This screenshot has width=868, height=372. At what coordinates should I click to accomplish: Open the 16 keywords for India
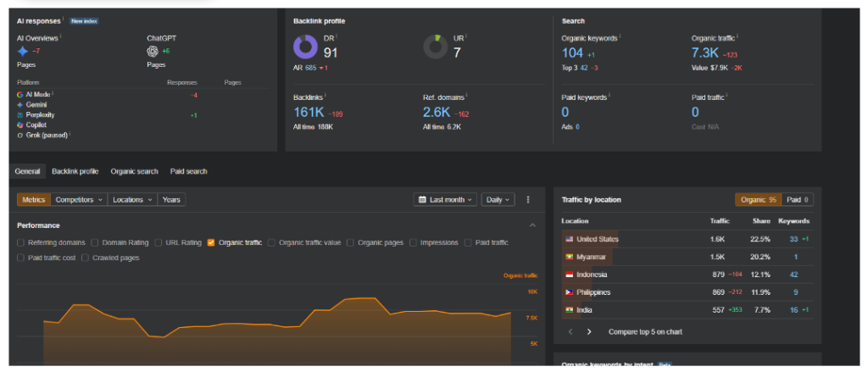(793, 310)
